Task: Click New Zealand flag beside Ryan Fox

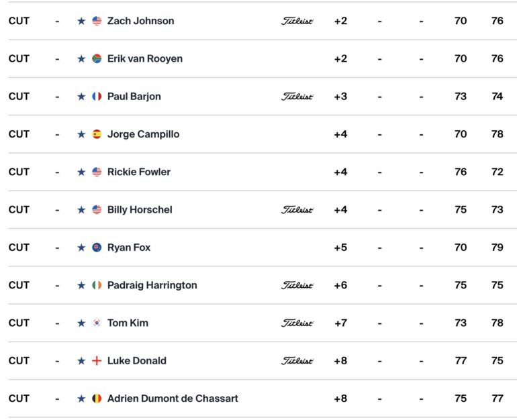Action: coord(97,248)
